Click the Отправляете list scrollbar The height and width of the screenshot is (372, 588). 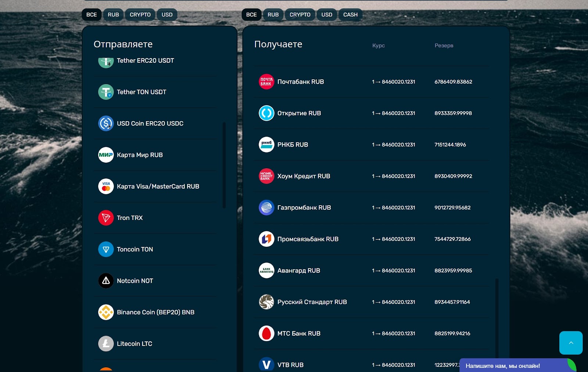pyautogui.click(x=224, y=165)
